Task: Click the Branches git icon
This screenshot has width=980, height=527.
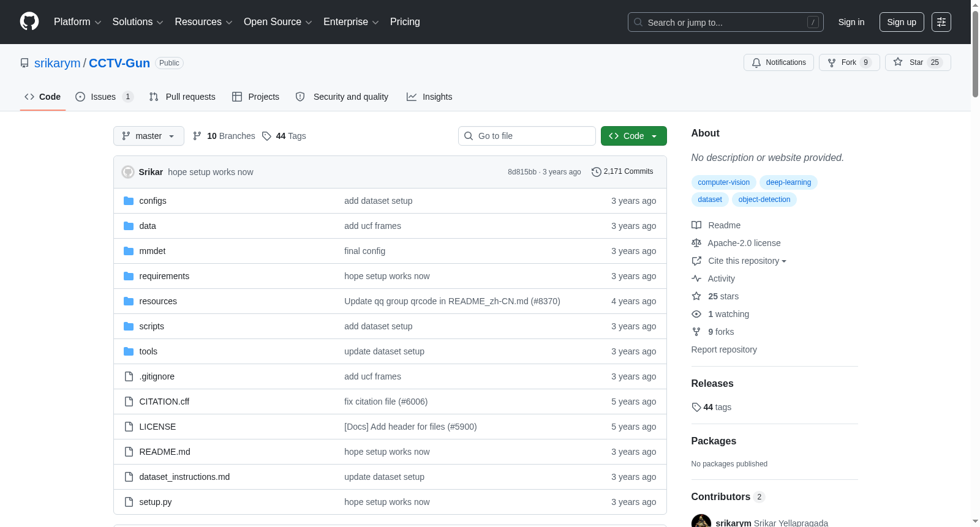Action: point(197,136)
